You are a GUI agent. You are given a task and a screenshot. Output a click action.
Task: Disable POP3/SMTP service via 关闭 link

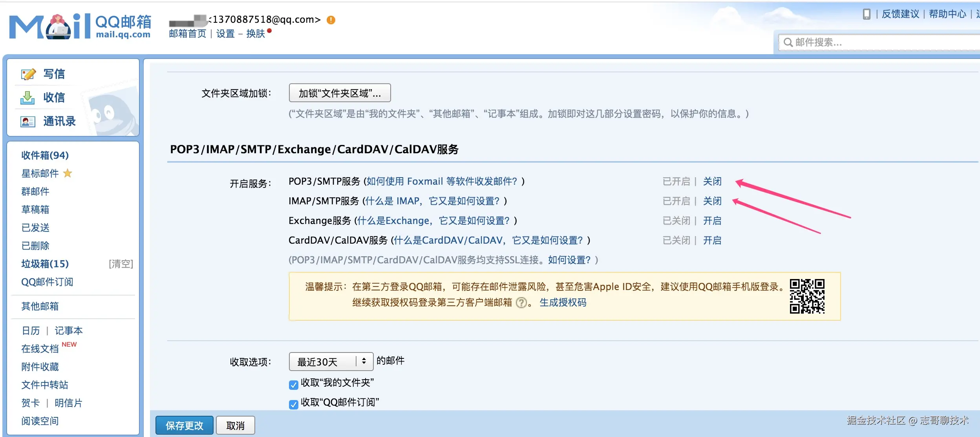coord(712,181)
